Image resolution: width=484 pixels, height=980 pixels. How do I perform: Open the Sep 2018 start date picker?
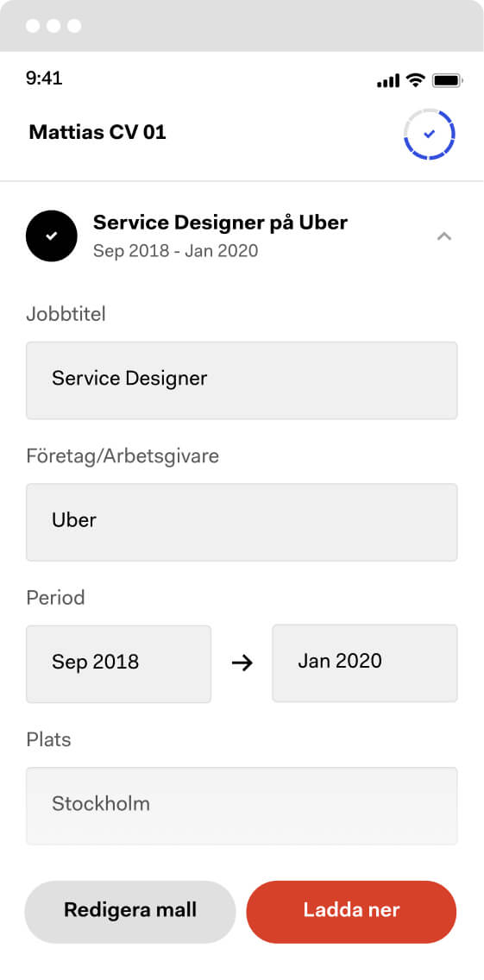point(119,663)
